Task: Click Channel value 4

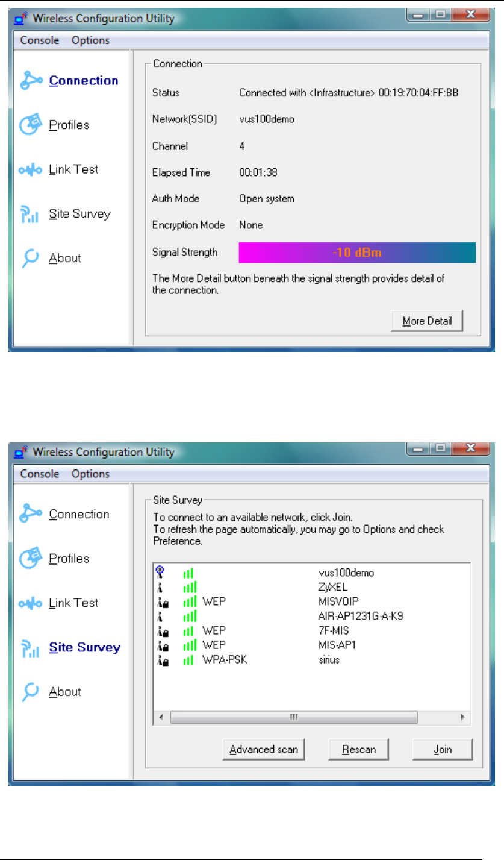Action: pos(242,146)
